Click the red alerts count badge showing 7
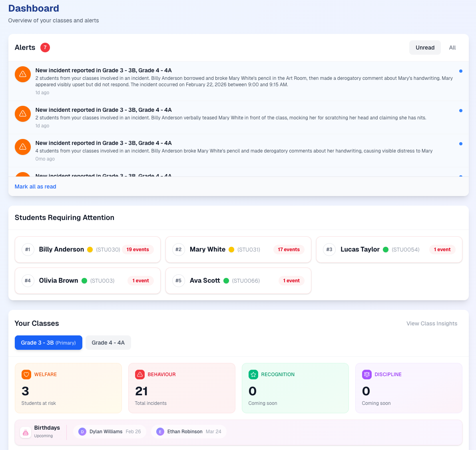The image size is (476, 450). pos(45,48)
